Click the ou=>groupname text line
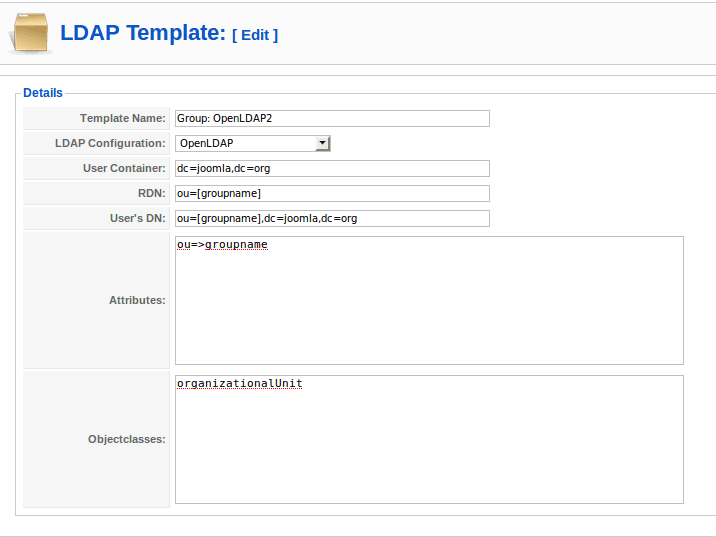The height and width of the screenshot is (537, 716). 222,245
